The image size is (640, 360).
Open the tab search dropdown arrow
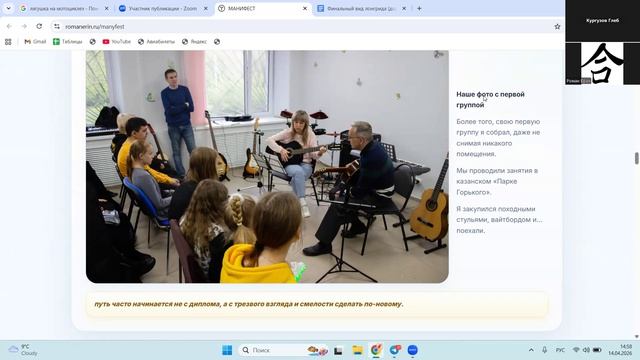8,8
